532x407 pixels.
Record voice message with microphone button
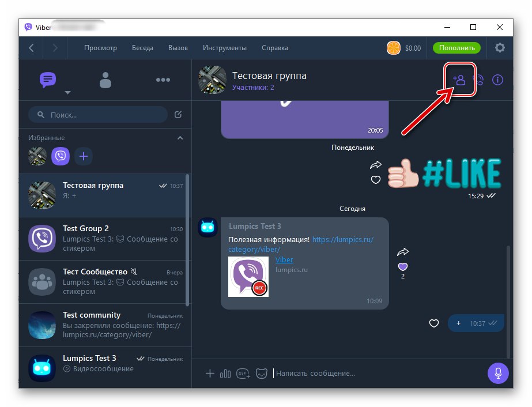point(498,373)
